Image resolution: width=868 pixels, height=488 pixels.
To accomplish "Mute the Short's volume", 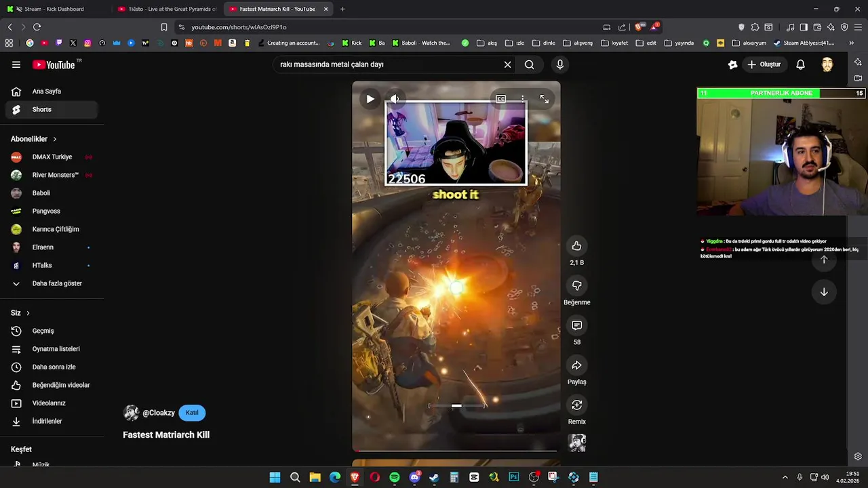I will click(x=395, y=99).
